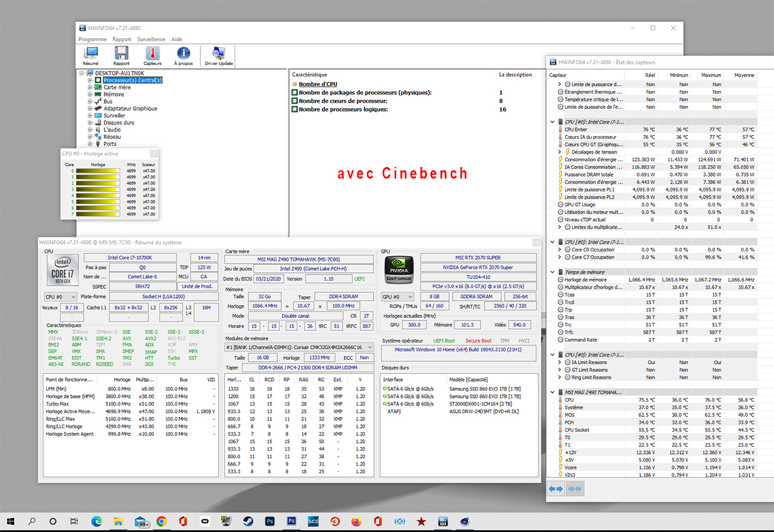The height and width of the screenshot is (532, 774).
Task: Expand the IA Limit Reasons sensor row
Action: click(560, 362)
